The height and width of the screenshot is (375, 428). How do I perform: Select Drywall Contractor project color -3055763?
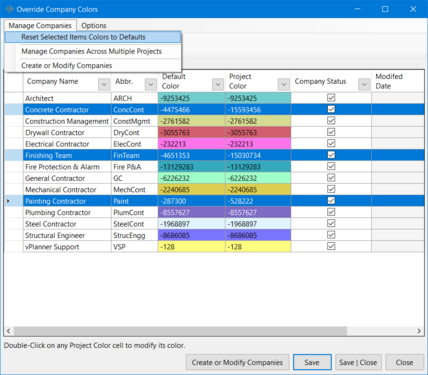(258, 132)
